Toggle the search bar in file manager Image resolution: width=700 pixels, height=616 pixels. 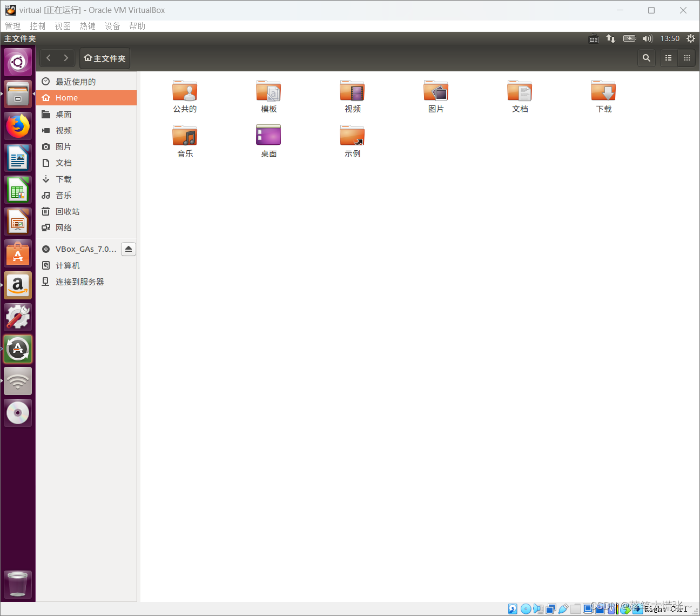[x=647, y=58]
